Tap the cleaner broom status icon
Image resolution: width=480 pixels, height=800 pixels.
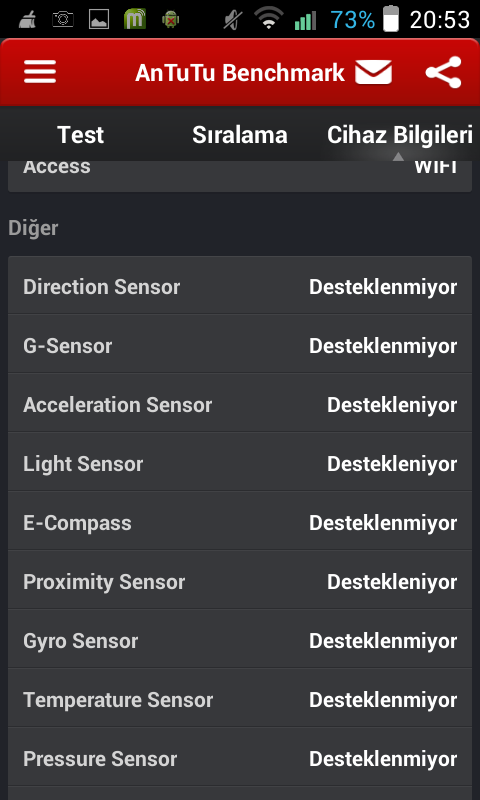[x=29, y=20]
